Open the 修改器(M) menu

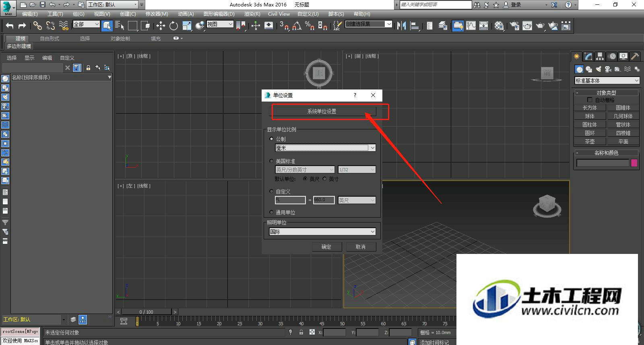(157, 14)
